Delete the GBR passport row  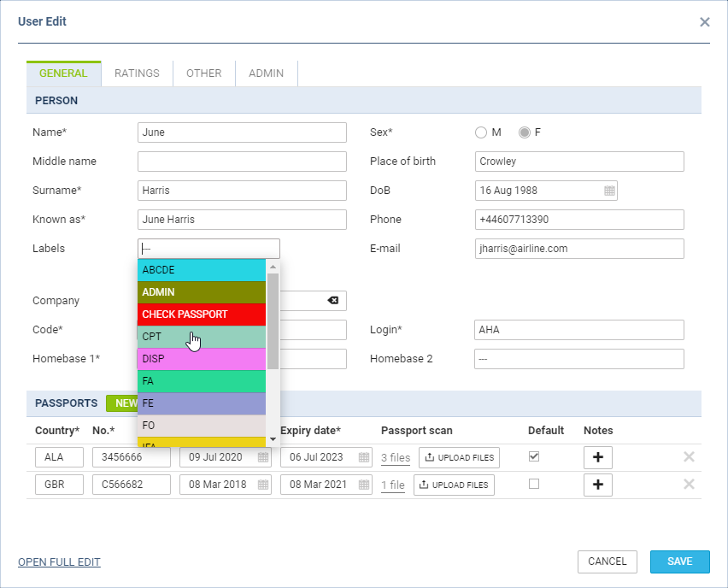pyautogui.click(x=689, y=485)
